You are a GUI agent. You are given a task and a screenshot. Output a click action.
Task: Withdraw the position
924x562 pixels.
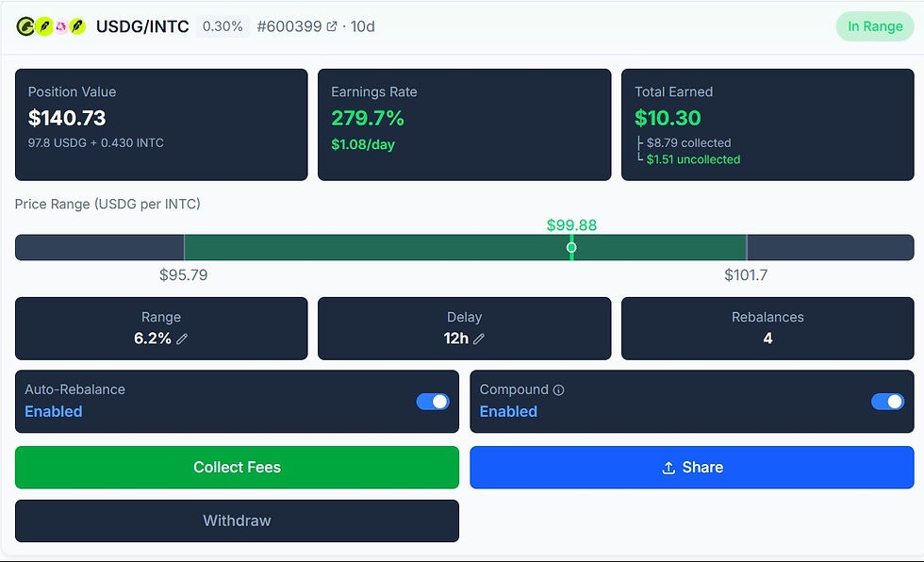237,521
